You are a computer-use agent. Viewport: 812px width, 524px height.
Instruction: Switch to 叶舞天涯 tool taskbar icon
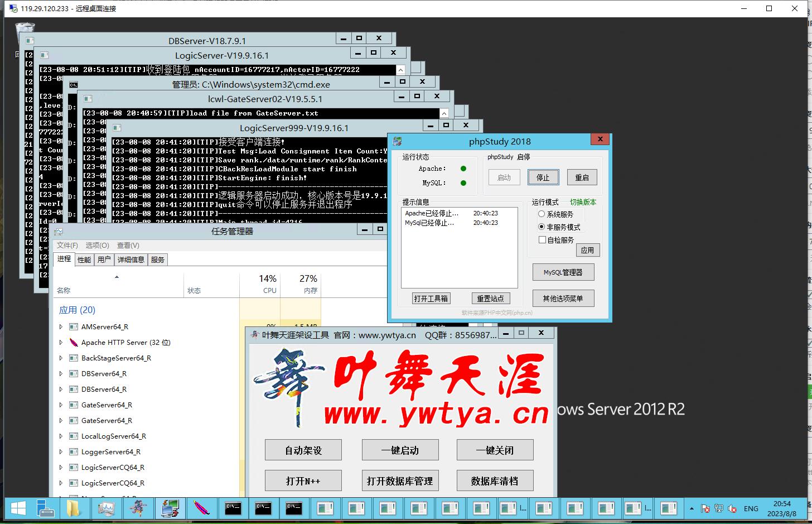pyautogui.click(x=138, y=508)
